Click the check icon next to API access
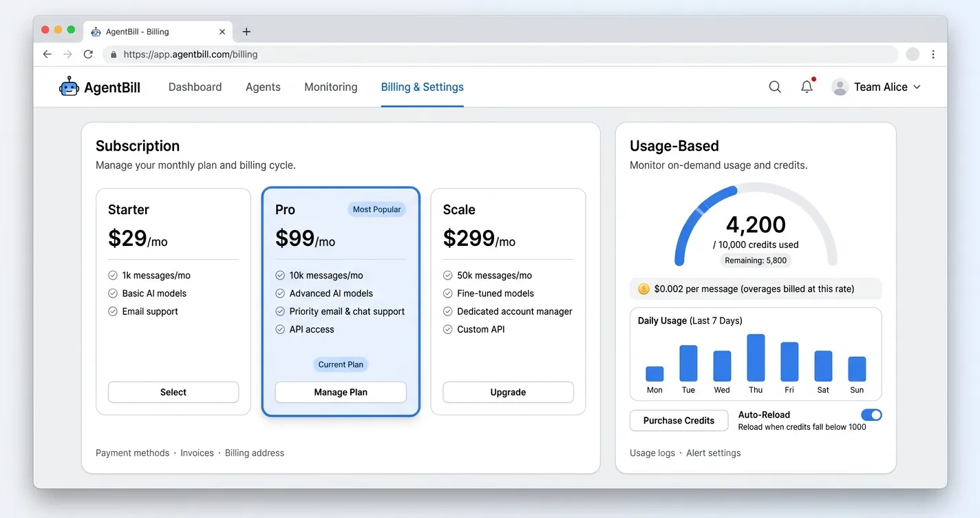Screen dimensions: 980x518 coord(280,329)
